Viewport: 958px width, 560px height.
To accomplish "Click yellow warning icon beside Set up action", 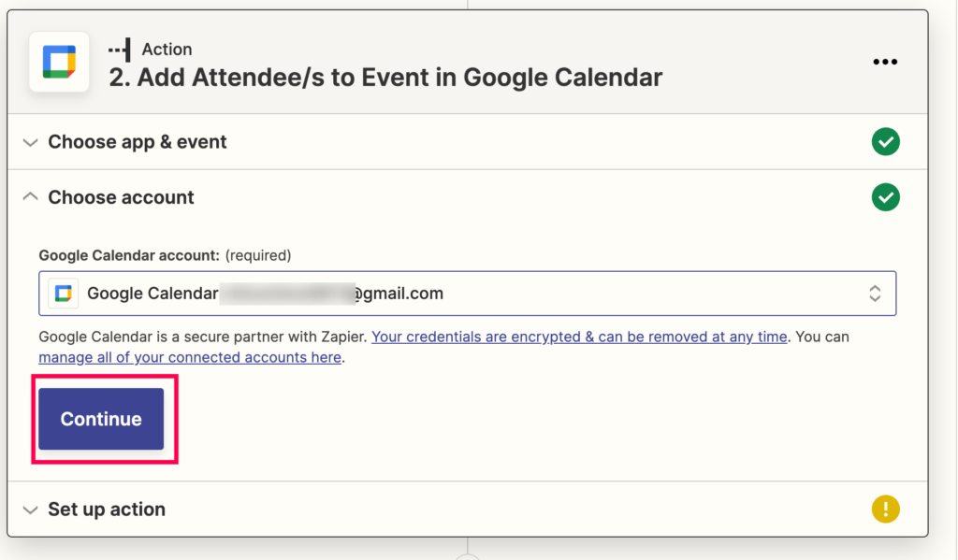I will [x=885, y=509].
